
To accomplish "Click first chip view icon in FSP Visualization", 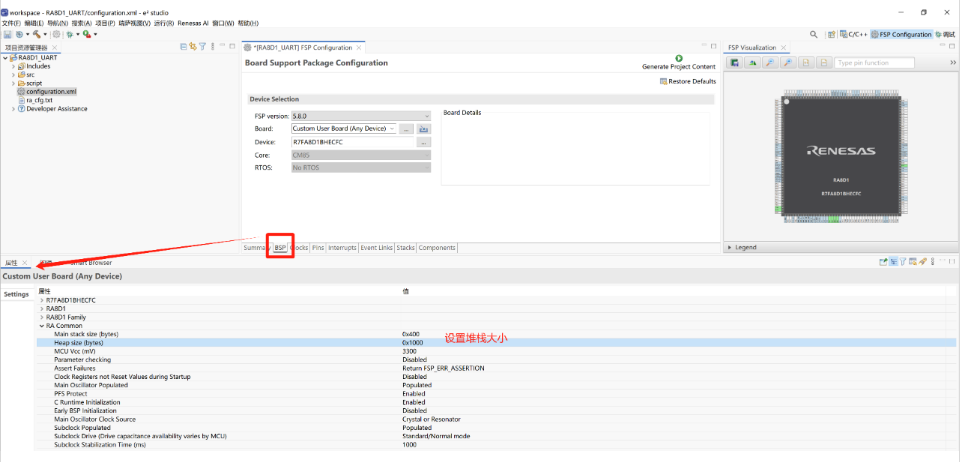I will click(x=735, y=62).
